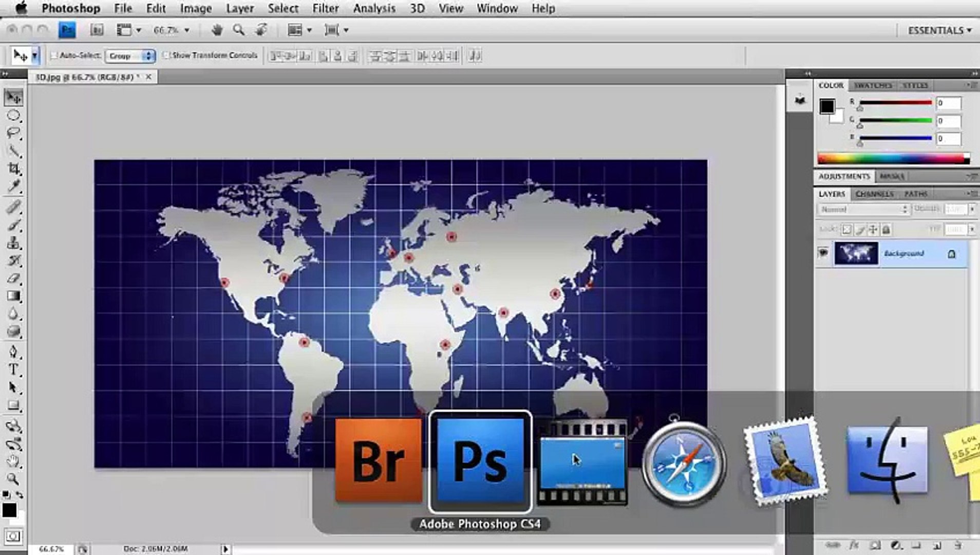Open the Essentials workspace dropdown
The width and height of the screenshot is (980, 555).
click(939, 30)
